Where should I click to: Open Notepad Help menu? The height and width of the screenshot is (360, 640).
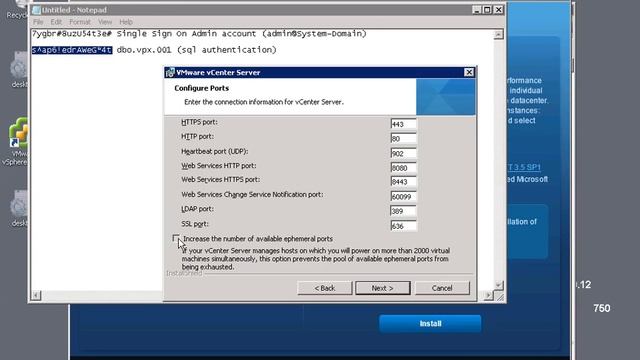coord(126,22)
